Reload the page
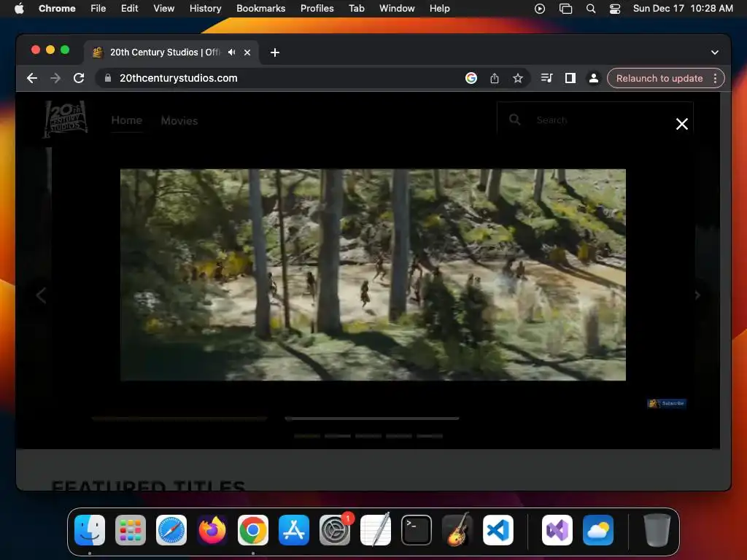Viewport: 747px width, 560px height. [79, 78]
